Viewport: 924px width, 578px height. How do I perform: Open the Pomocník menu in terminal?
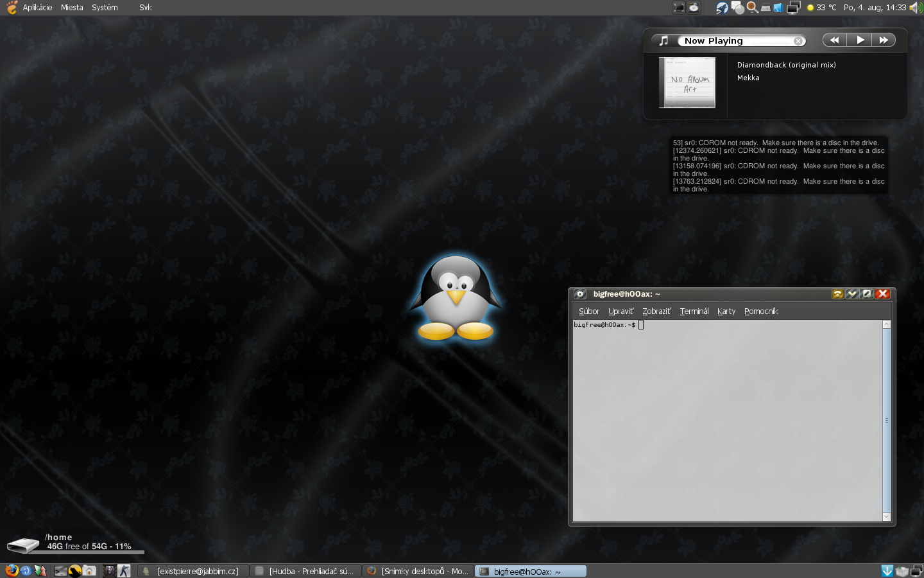pos(761,311)
